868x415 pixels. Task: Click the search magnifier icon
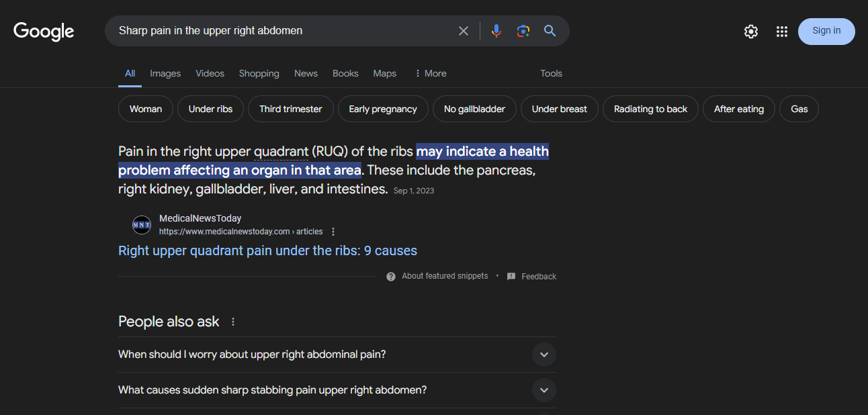point(550,30)
